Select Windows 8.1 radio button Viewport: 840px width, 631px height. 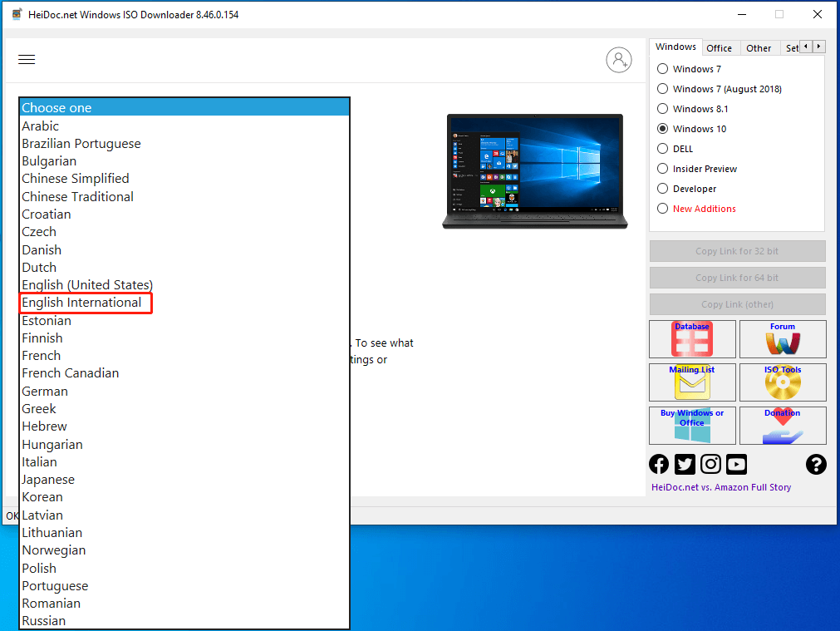pos(663,109)
